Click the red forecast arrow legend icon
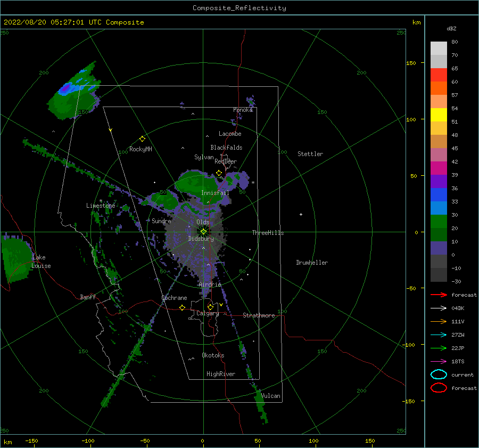The image size is (479, 448). tap(439, 295)
